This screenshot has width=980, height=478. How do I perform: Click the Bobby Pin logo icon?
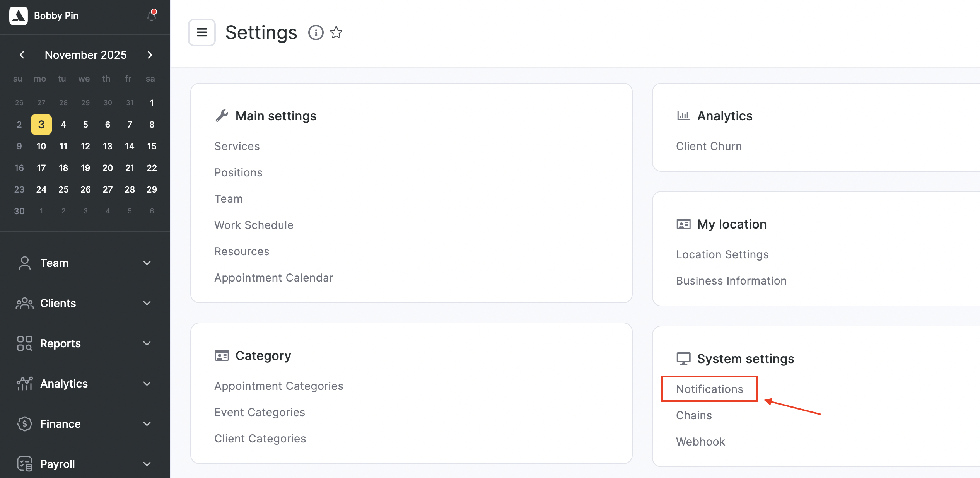point(18,15)
